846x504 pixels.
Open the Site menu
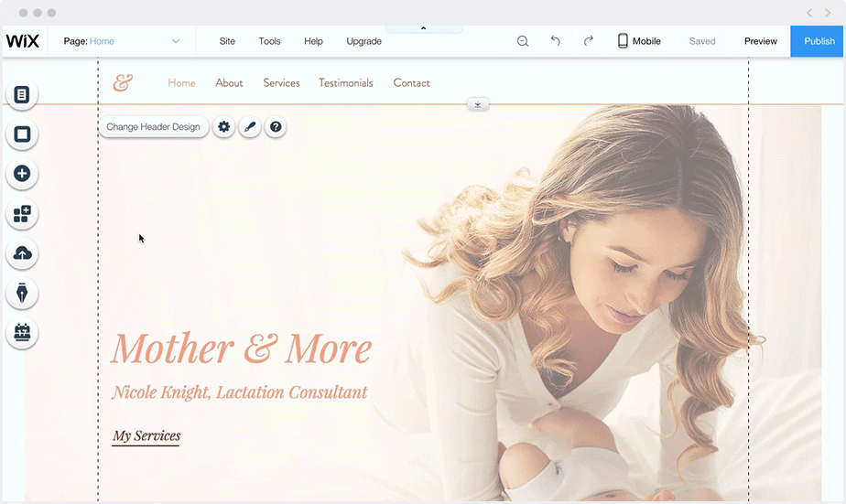coord(227,41)
